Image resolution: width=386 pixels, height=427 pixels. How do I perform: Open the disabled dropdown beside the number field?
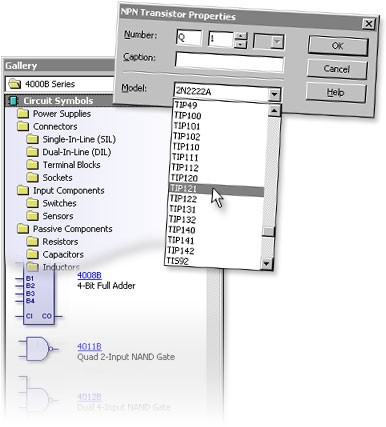[269, 42]
